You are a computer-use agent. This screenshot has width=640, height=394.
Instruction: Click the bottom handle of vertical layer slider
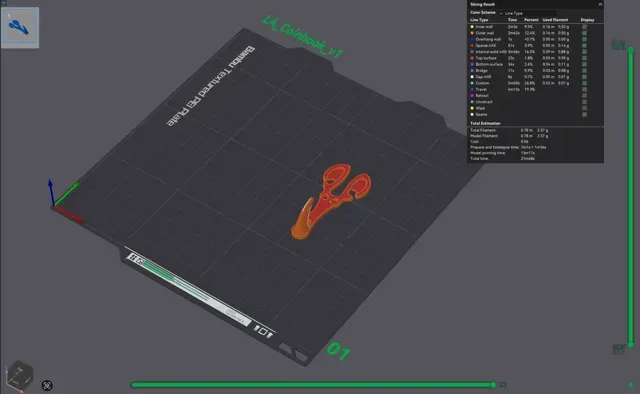[631, 345]
